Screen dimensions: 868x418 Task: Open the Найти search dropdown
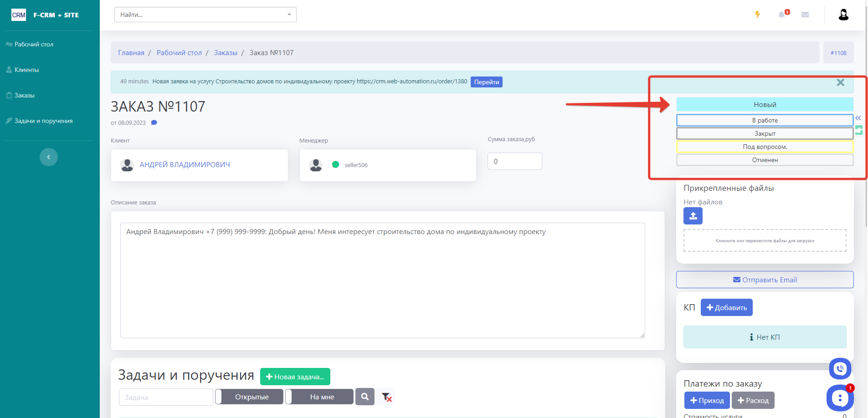pyautogui.click(x=205, y=15)
